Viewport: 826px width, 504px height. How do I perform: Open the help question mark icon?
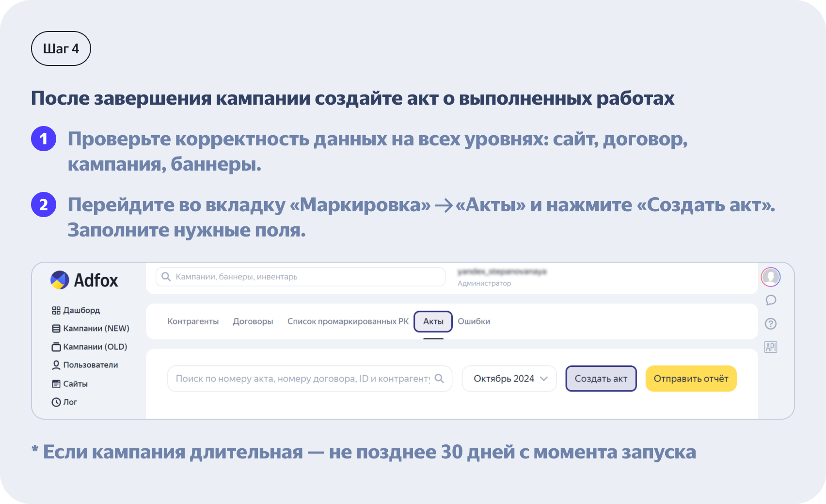point(771,324)
